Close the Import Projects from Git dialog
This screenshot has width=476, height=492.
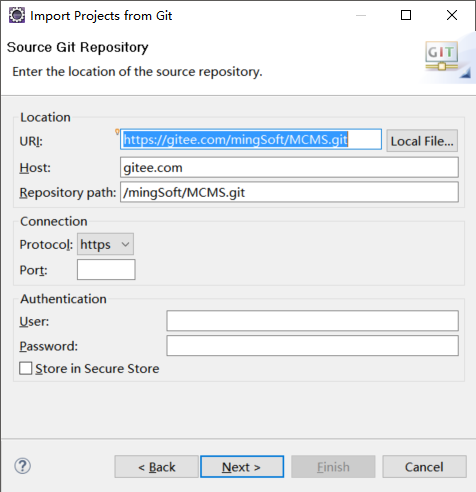coord(452,15)
